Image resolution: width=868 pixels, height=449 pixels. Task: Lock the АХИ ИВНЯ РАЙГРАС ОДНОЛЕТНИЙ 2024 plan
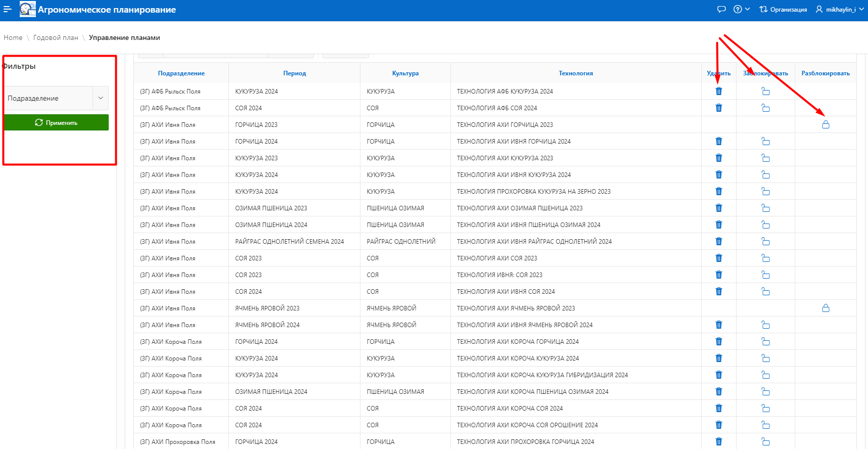coord(765,241)
